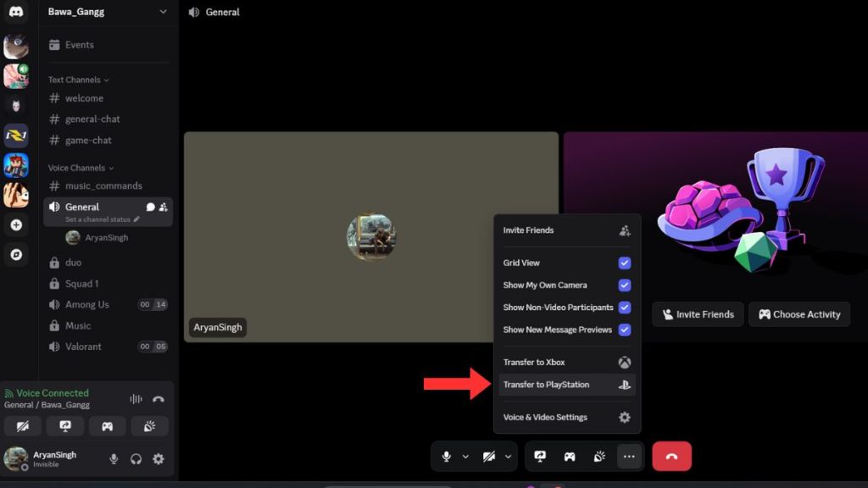
Task: Click Invite Friends button beside Choose Activity
Action: click(x=698, y=314)
